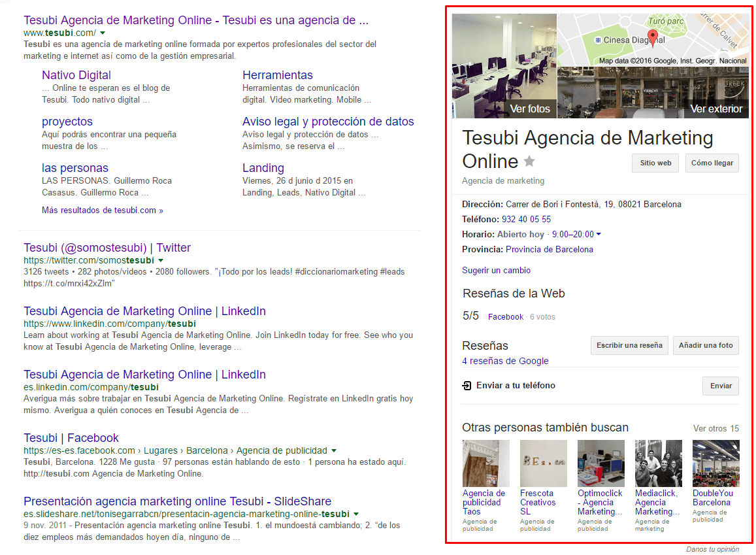Open Tesubi (@somostesubi) Twitter result

pos(107,248)
